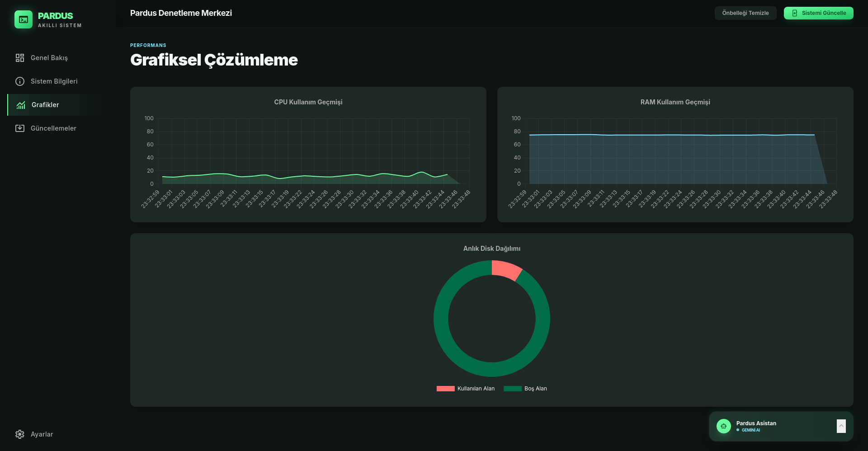This screenshot has width=868, height=451.
Task: Expand the Pardus Asistan chat panel
Action: click(841, 426)
